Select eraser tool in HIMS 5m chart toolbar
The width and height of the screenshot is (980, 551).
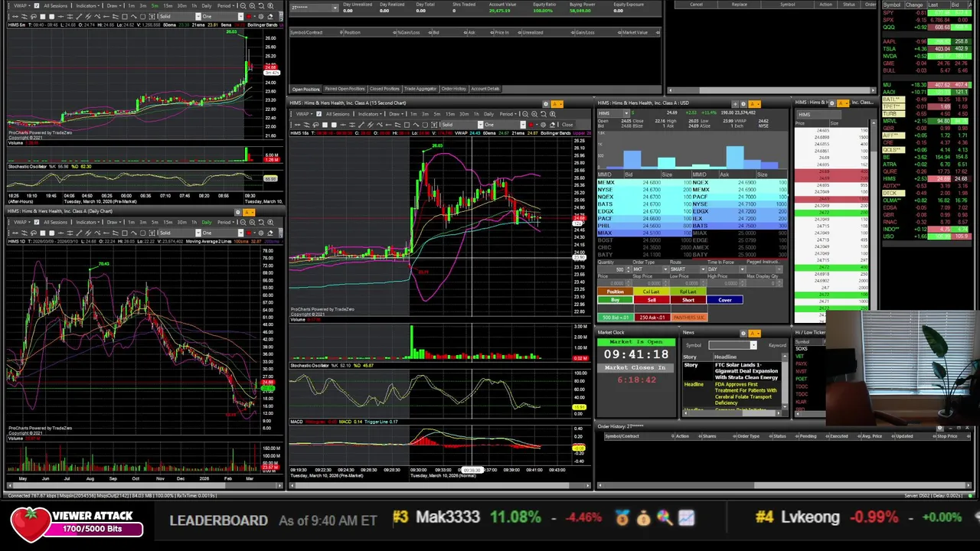pos(269,17)
